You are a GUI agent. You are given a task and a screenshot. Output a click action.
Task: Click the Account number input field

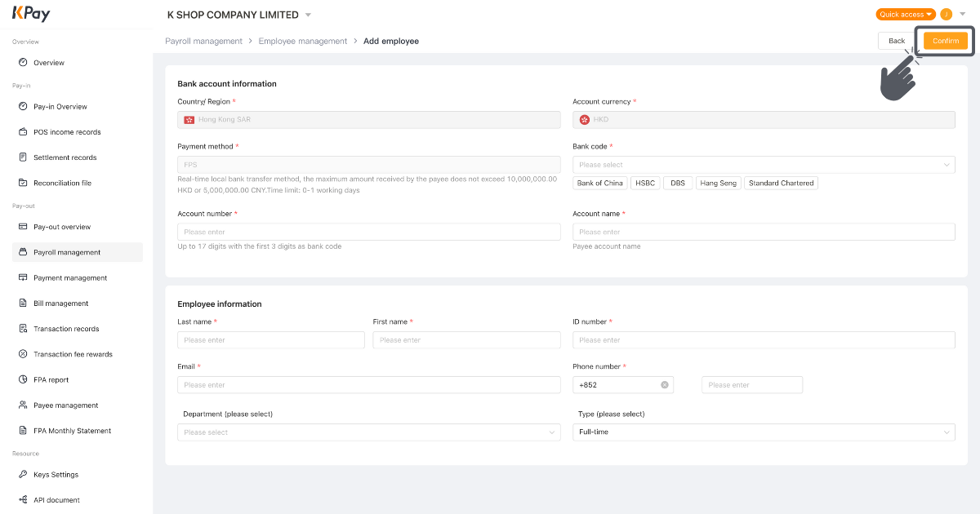(x=368, y=231)
